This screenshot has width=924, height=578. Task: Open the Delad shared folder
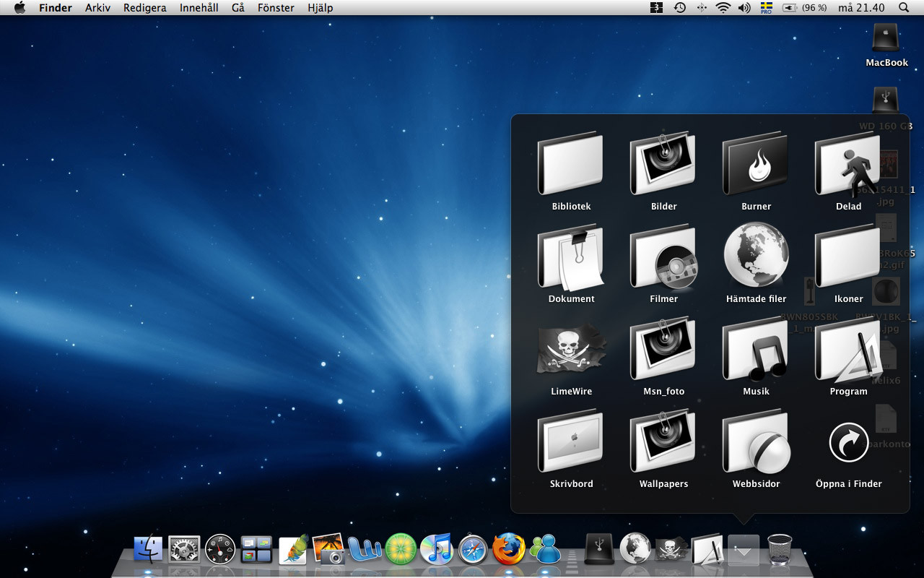tap(849, 164)
